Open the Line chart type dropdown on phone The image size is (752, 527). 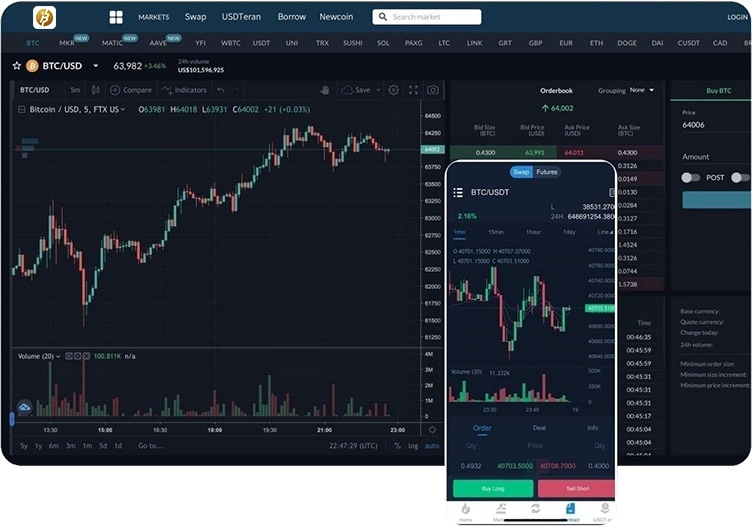tap(605, 232)
